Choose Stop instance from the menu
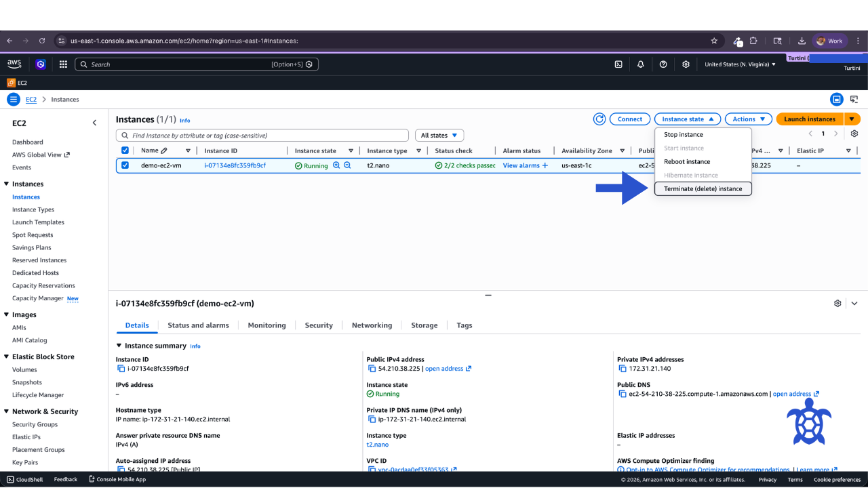Image resolution: width=868 pixels, height=488 pixels. coord(703,135)
